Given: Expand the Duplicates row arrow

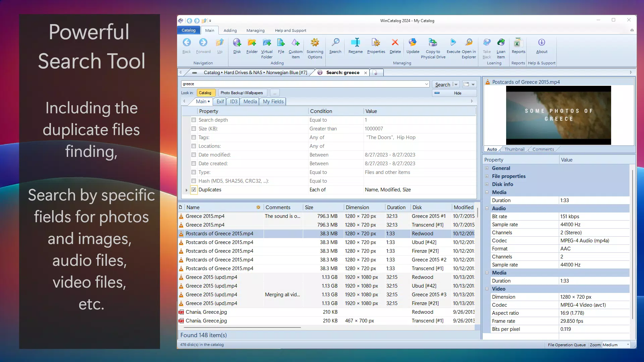Looking at the screenshot, I should point(186,190).
